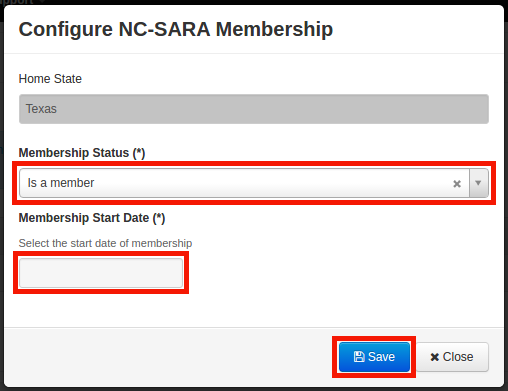
Task: Save the NC-SARA membership configuration
Action: coord(374,357)
